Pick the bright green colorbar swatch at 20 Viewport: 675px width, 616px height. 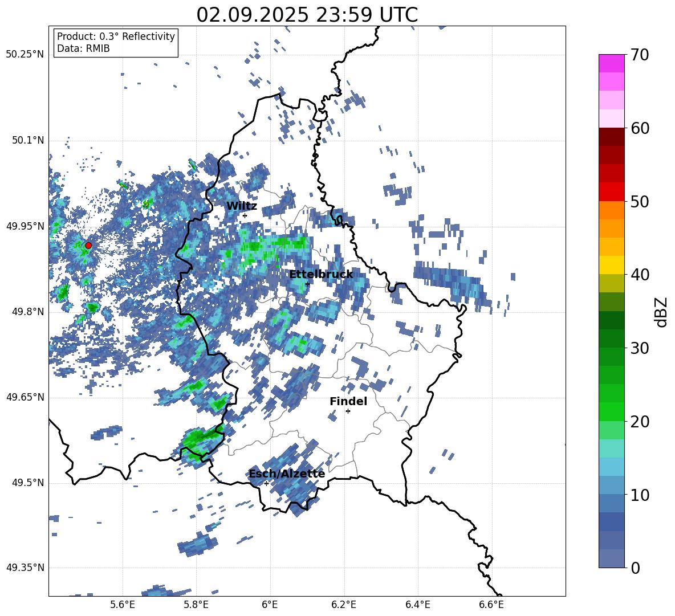(611, 411)
